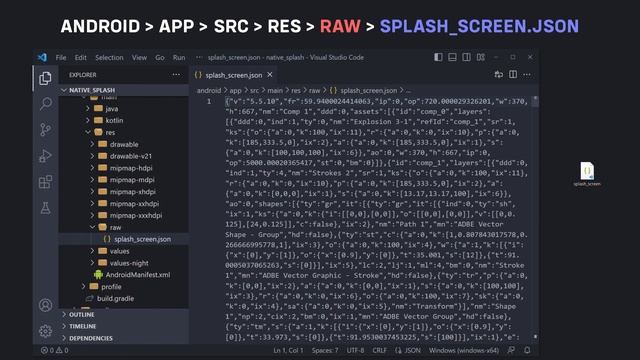Open build.gradle file in explorer
Screen dimensions: 640x360
pos(124,298)
